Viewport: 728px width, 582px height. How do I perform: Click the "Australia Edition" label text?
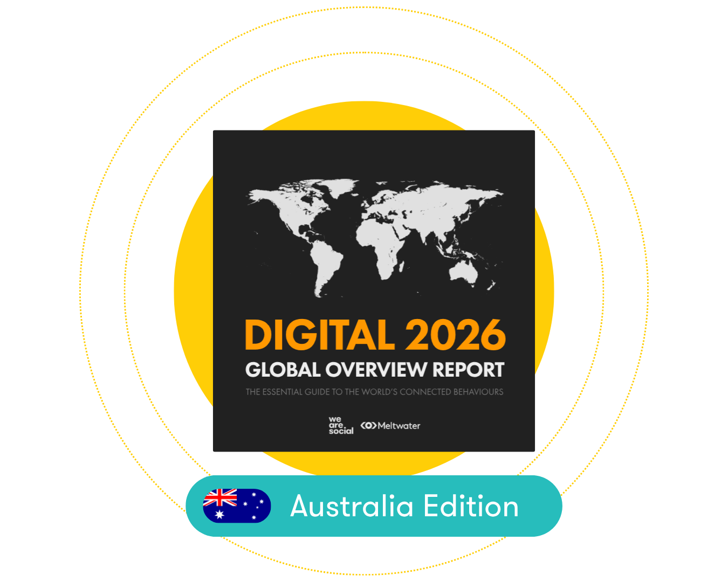click(x=404, y=506)
